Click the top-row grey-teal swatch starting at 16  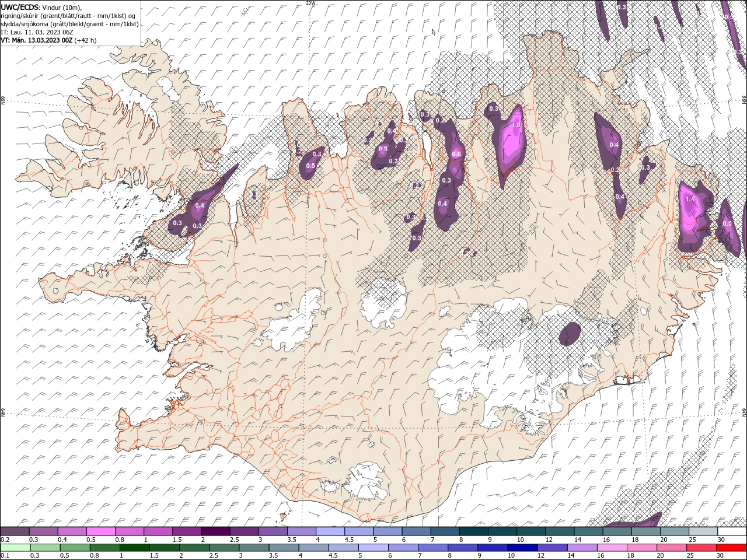pos(617,531)
